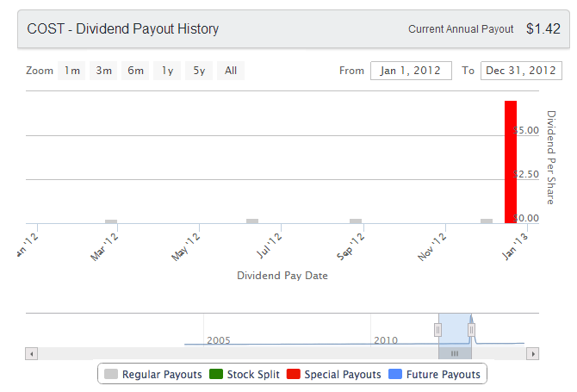Click the grey Regular Payouts swatch
The height and width of the screenshot is (392, 577).
[x=111, y=374]
